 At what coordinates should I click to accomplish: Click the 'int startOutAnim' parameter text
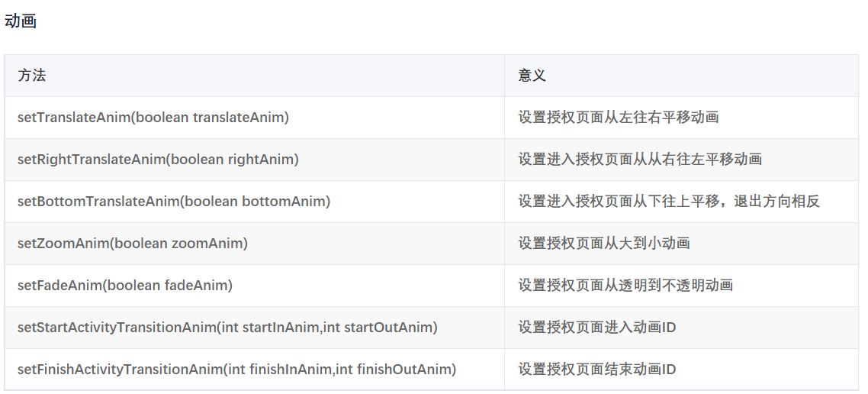tap(378, 328)
